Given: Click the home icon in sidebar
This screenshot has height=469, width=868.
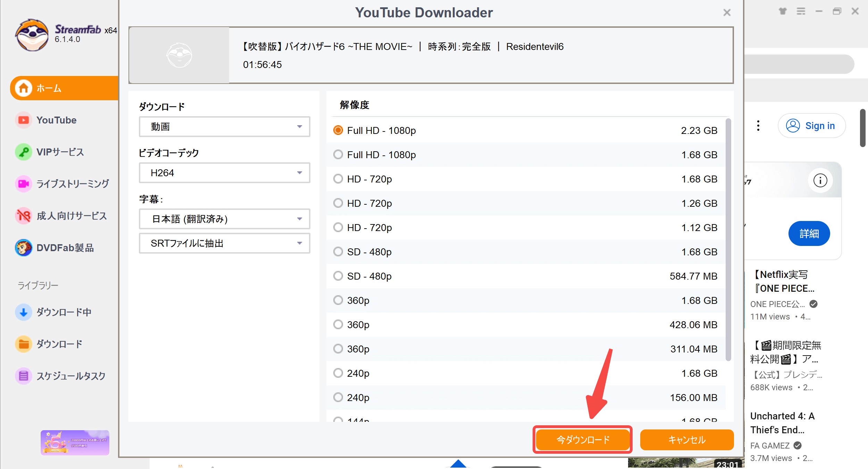Looking at the screenshot, I should click(x=23, y=88).
